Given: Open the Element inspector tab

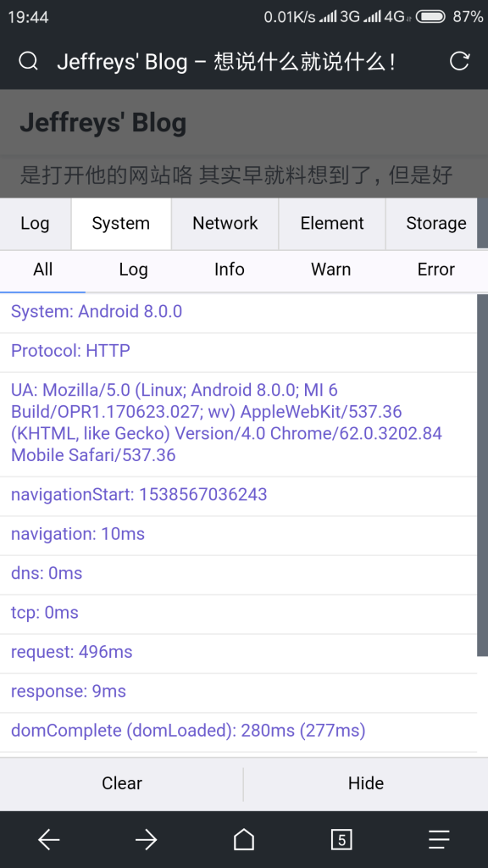Looking at the screenshot, I should tap(331, 223).
